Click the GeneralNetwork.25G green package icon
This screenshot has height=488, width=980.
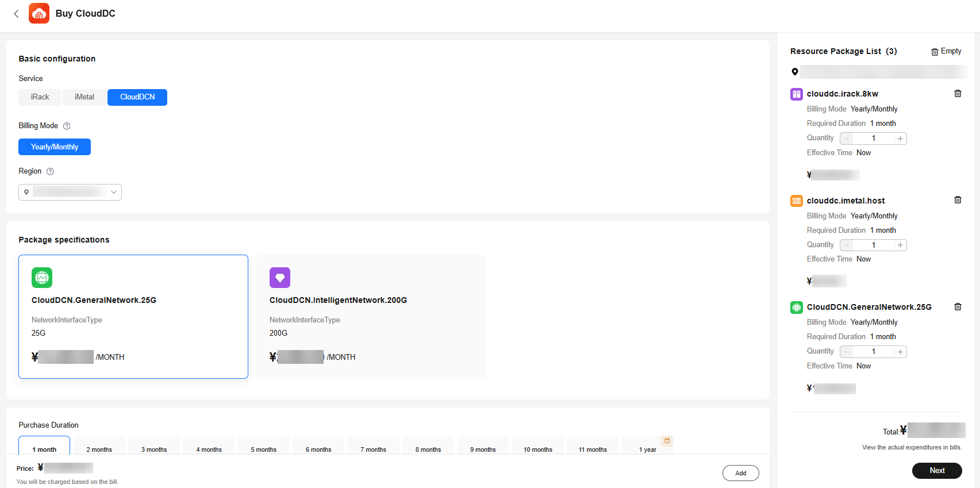42,278
